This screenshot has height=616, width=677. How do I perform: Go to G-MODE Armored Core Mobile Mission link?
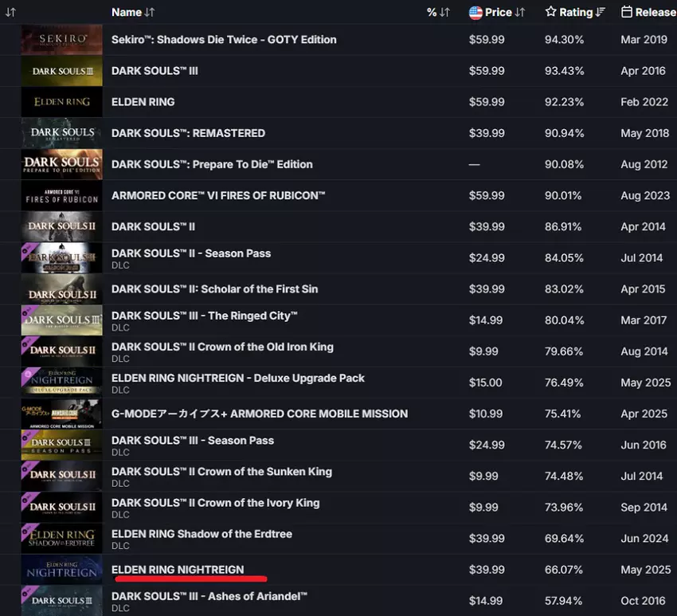coord(259,414)
